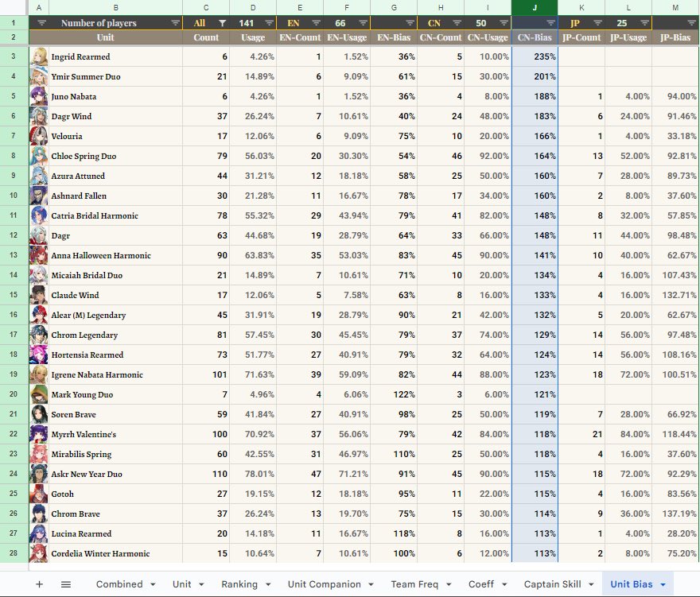Select Mark Young Duo EN-Bias 122%
The image size is (700, 597).
coord(394,394)
